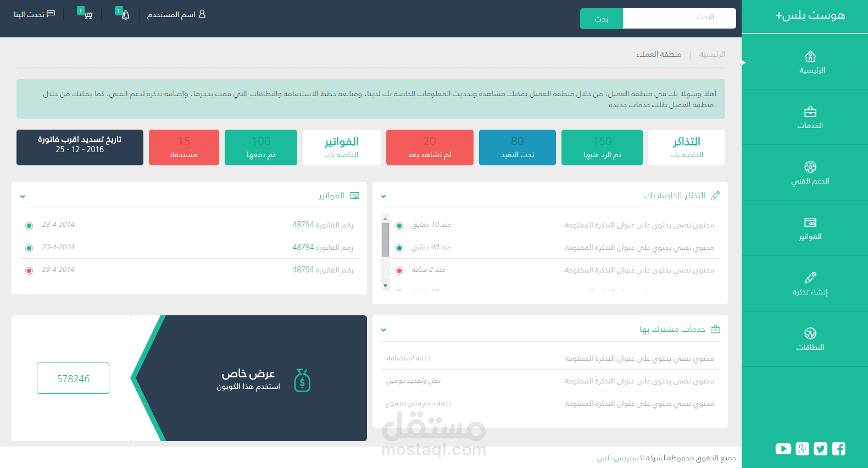The height and width of the screenshot is (468, 868).
Task: Click the الفواتير الخاصة بك summary tile
Action: 342,147
